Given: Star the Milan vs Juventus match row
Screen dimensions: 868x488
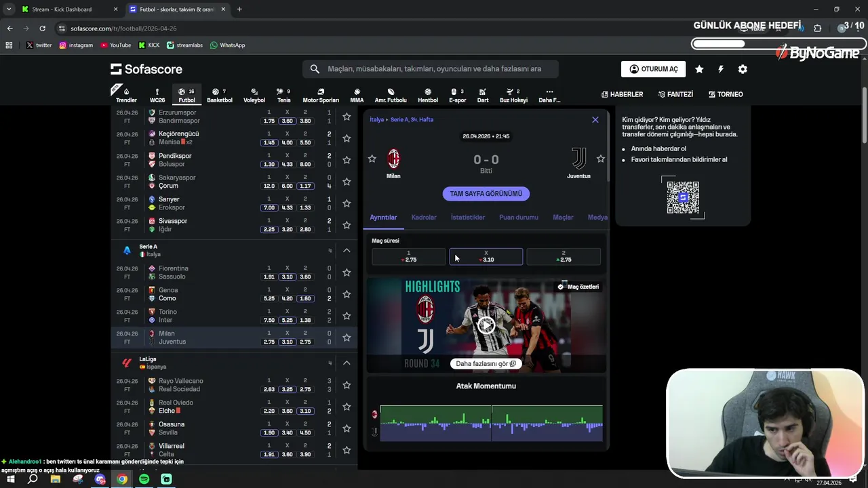Looking at the screenshot, I should pos(347,338).
